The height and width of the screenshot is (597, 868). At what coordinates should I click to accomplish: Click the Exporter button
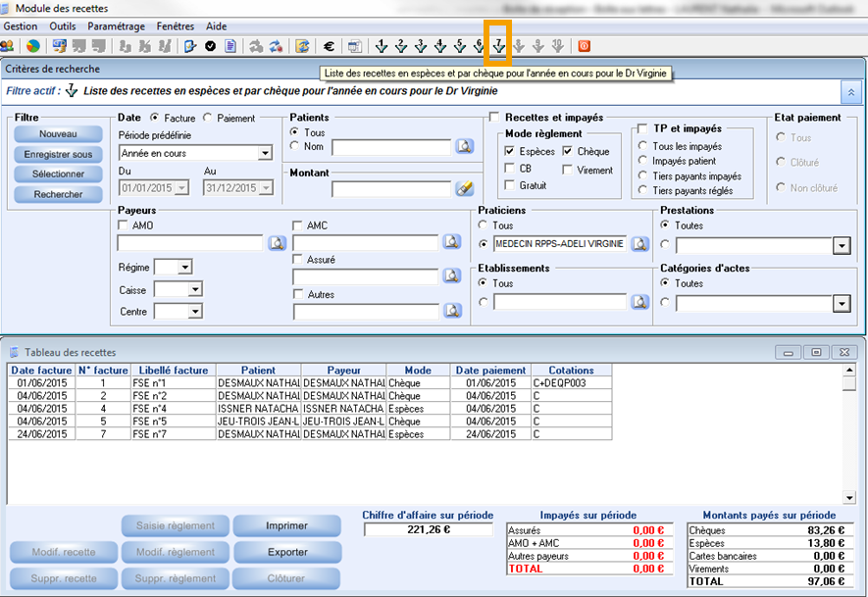coord(286,552)
